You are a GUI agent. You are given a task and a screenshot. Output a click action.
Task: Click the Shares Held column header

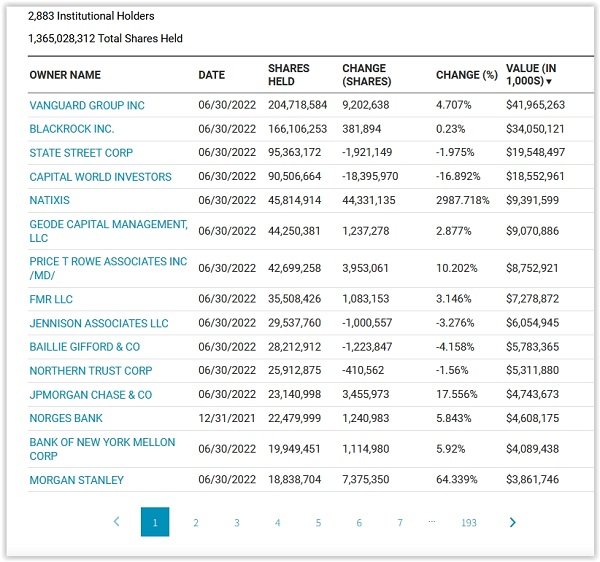[289, 75]
